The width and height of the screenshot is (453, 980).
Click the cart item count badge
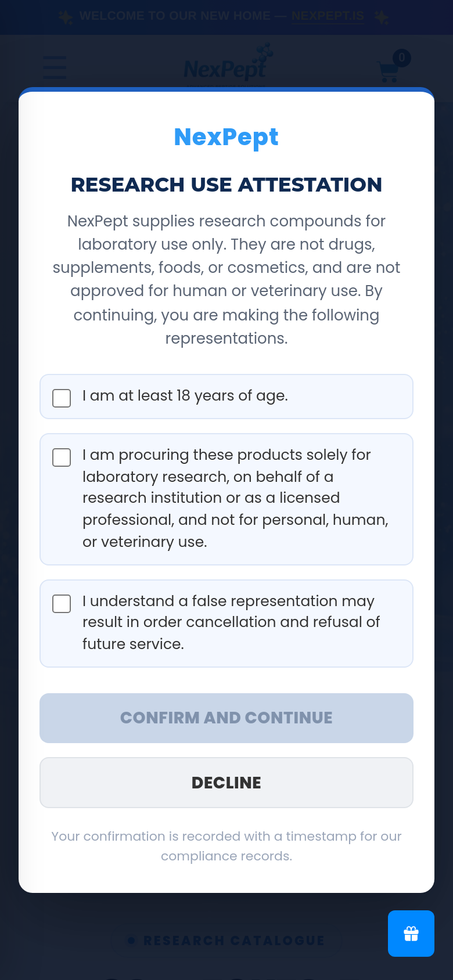click(x=402, y=58)
